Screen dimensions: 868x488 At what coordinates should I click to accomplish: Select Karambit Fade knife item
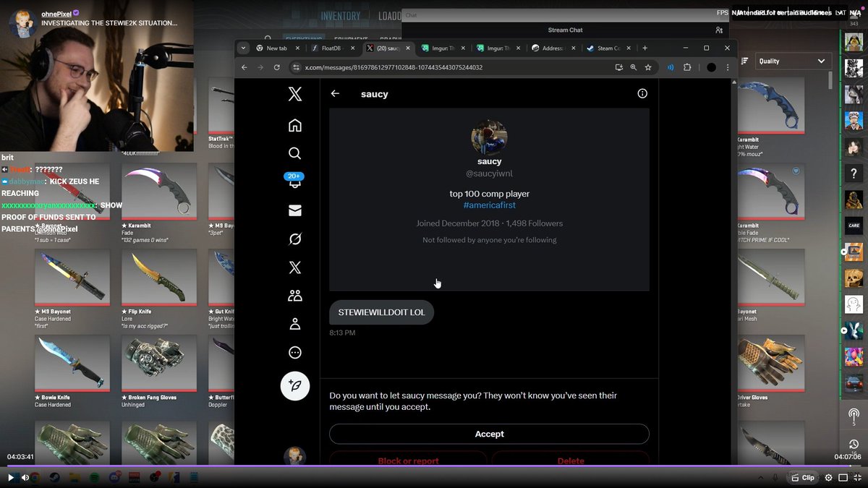(x=159, y=192)
